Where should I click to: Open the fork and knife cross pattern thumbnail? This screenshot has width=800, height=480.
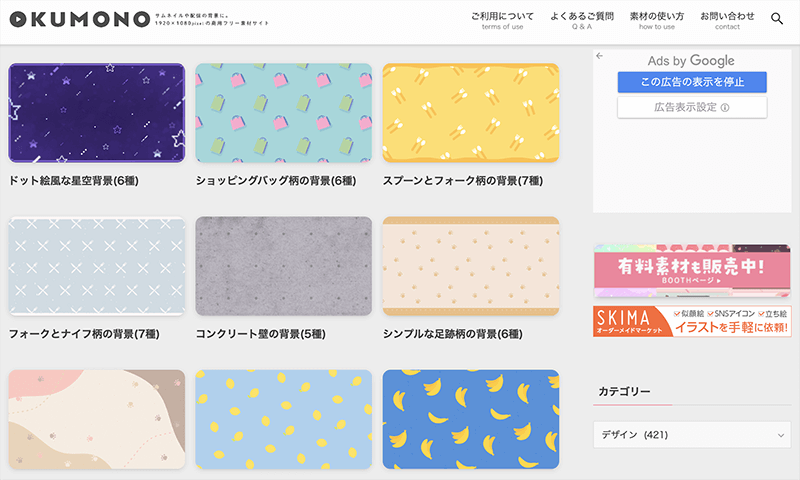(x=97, y=266)
